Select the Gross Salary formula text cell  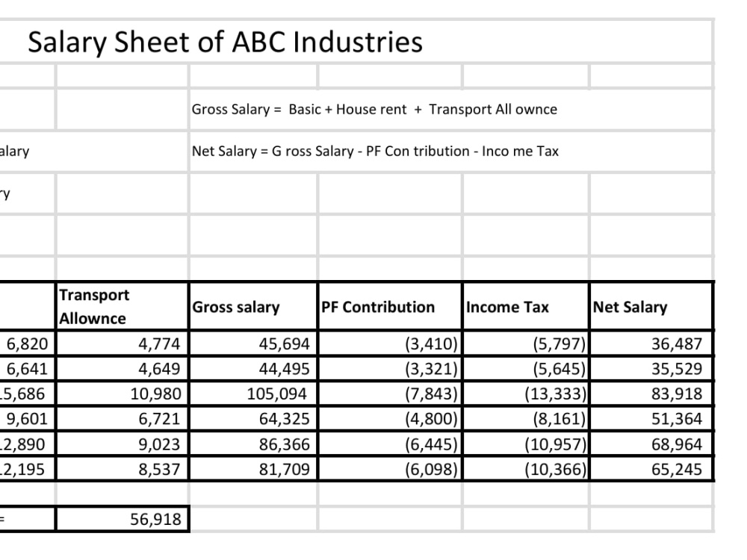[x=450, y=110]
